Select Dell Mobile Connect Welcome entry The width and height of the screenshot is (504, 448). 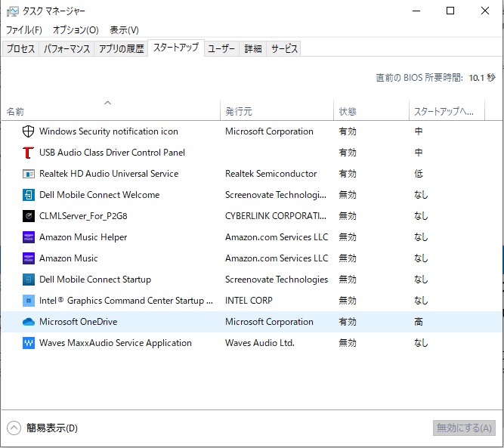pos(99,195)
